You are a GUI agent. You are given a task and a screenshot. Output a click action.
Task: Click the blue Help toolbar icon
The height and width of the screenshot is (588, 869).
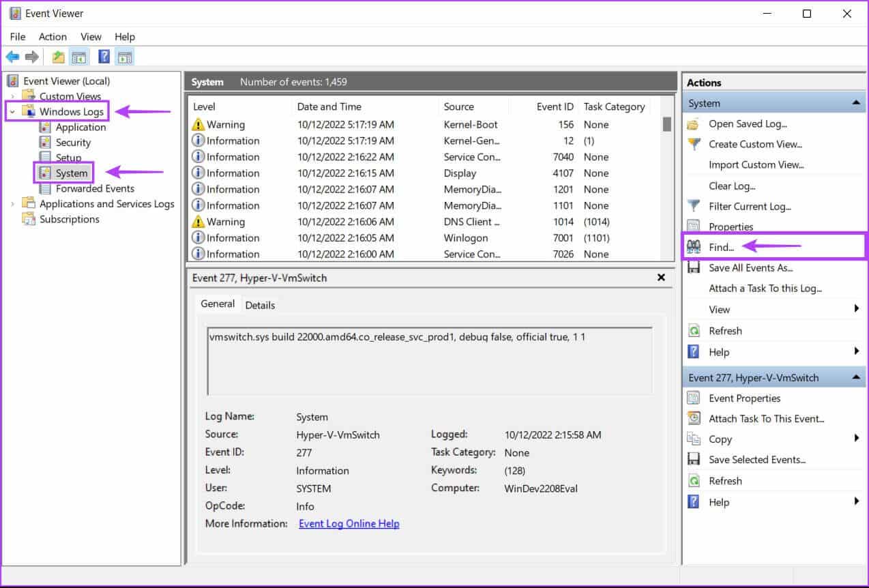(x=104, y=57)
